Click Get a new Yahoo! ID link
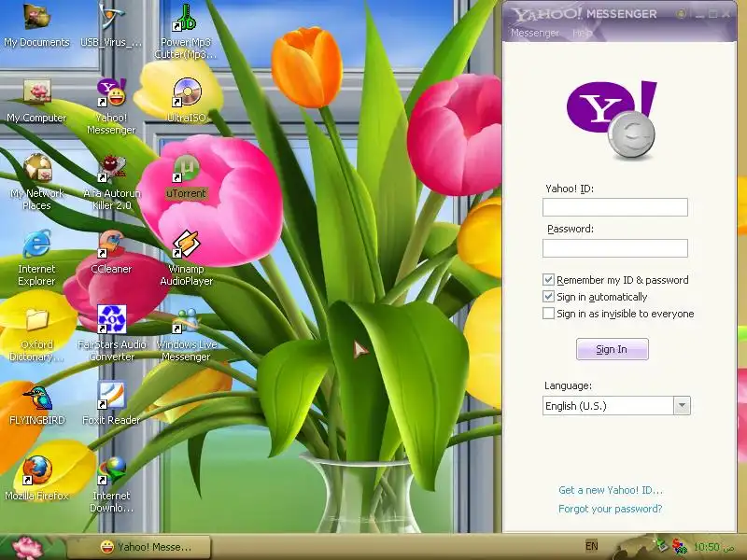The width and height of the screenshot is (747, 560). pyautogui.click(x=611, y=490)
